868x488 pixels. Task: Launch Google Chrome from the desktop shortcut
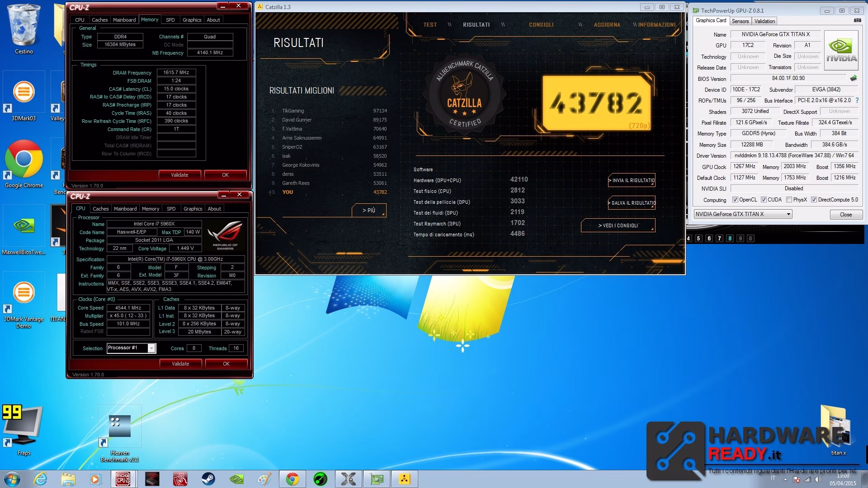point(24,164)
